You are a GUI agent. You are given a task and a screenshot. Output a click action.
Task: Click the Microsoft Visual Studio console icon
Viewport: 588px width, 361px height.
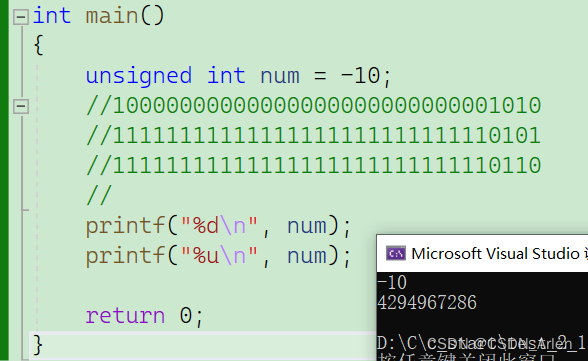pyautogui.click(x=396, y=254)
